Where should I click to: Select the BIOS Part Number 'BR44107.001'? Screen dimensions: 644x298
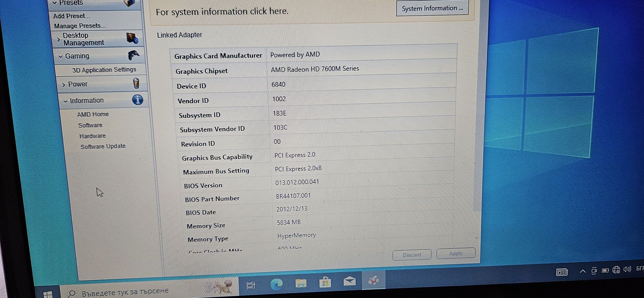coord(293,196)
